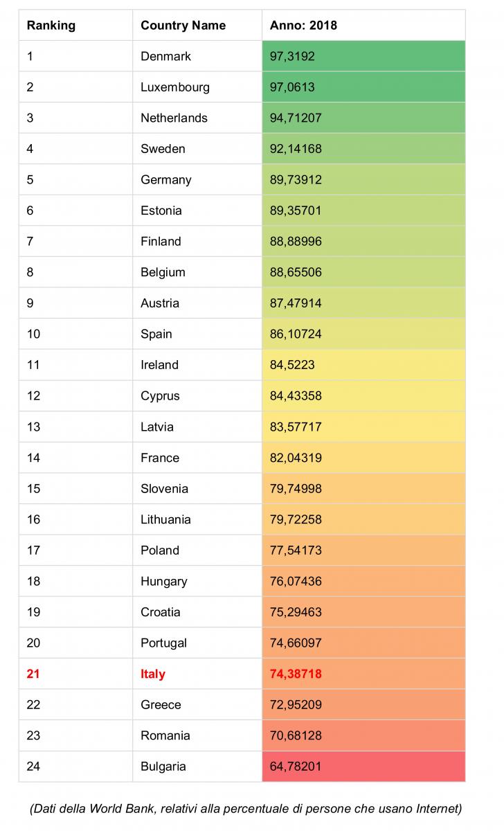Select ranking number 17 for Poland
504x831 pixels.
coord(76,551)
